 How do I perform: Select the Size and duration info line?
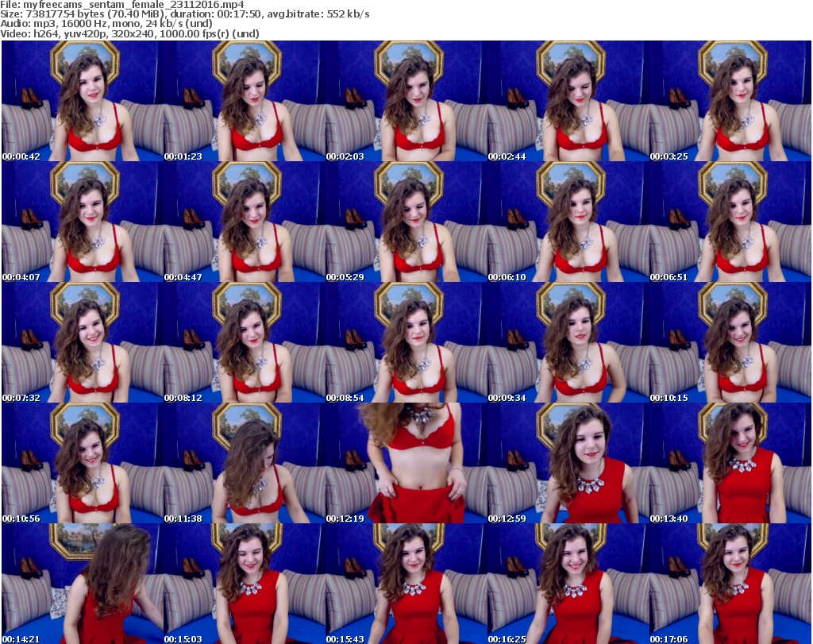184,14
